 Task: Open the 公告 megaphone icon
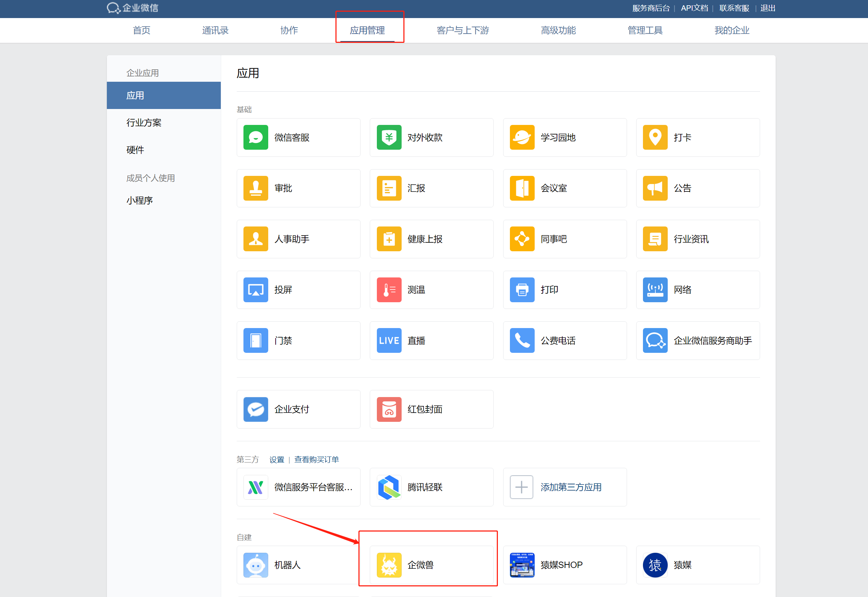655,188
